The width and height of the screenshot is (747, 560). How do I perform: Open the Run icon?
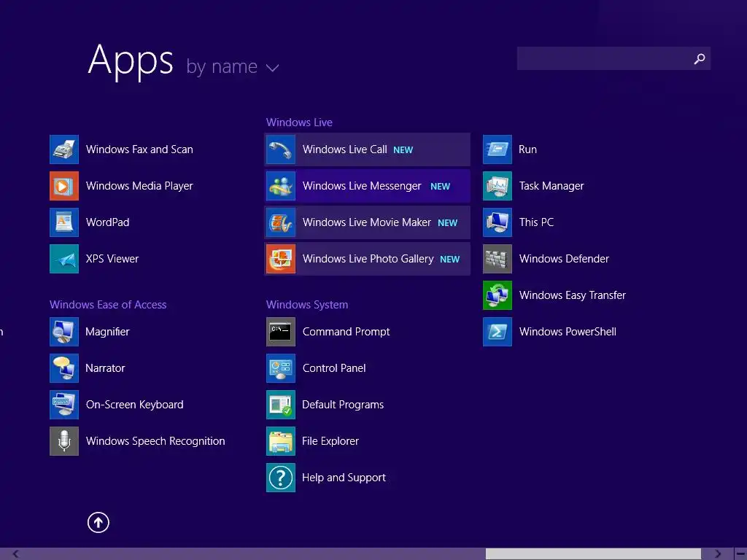(498, 149)
